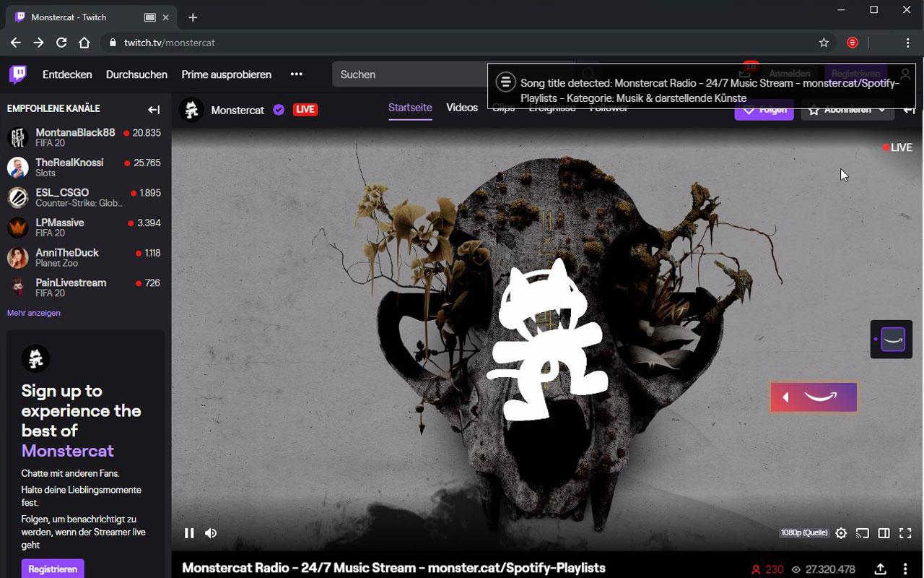Follow Monstercat with the Folgen button

pos(764,109)
